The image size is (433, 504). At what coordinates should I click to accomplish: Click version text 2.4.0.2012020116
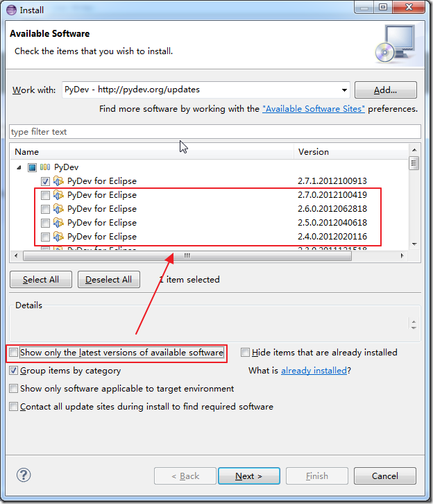click(x=332, y=237)
